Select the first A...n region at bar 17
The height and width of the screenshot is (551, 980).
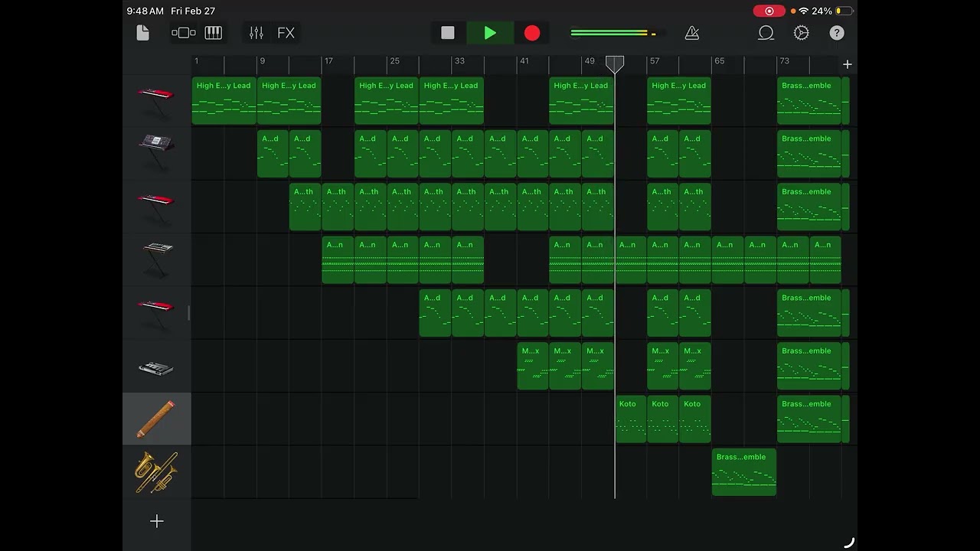click(338, 260)
